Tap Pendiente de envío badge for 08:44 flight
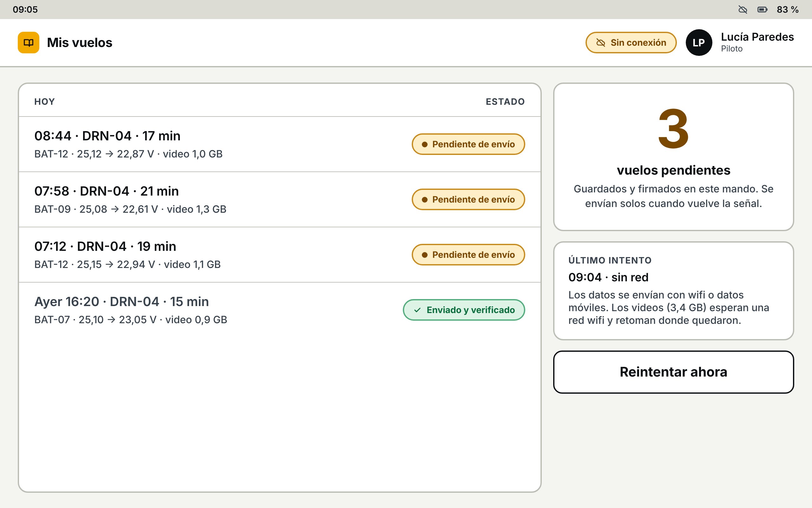The image size is (812, 508). click(468, 144)
